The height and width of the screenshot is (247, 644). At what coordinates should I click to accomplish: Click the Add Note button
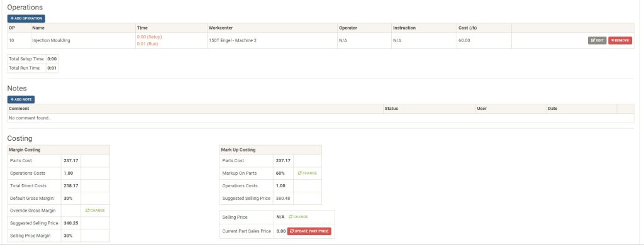pyautogui.click(x=21, y=99)
